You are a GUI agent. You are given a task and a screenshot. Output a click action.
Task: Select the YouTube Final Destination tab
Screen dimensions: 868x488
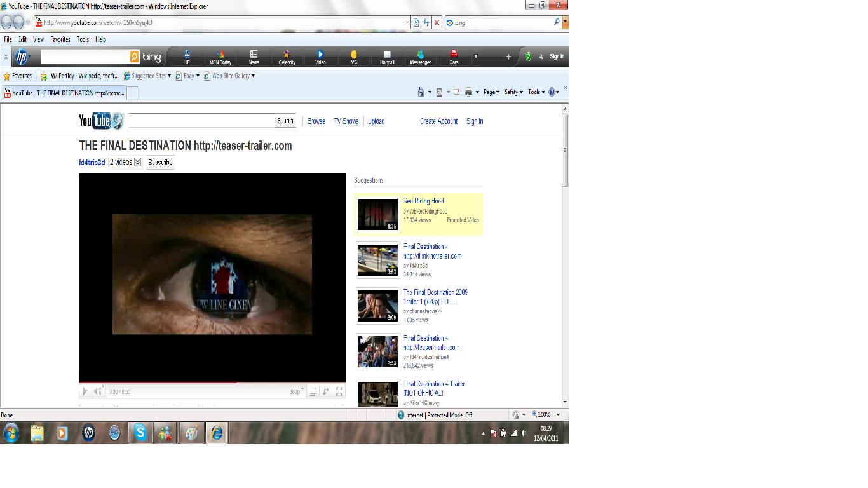[65, 93]
